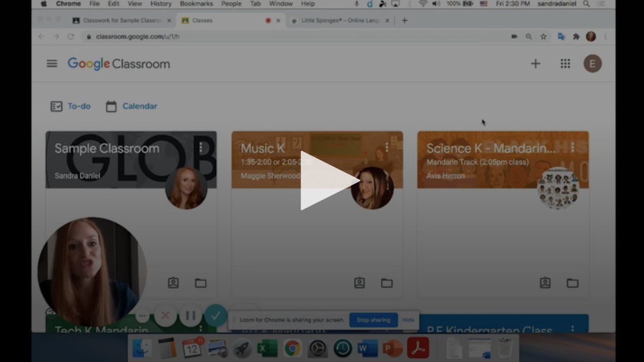Click the plus icon to join or create class
The width and height of the screenshot is (644, 362).
pyautogui.click(x=535, y=63)
